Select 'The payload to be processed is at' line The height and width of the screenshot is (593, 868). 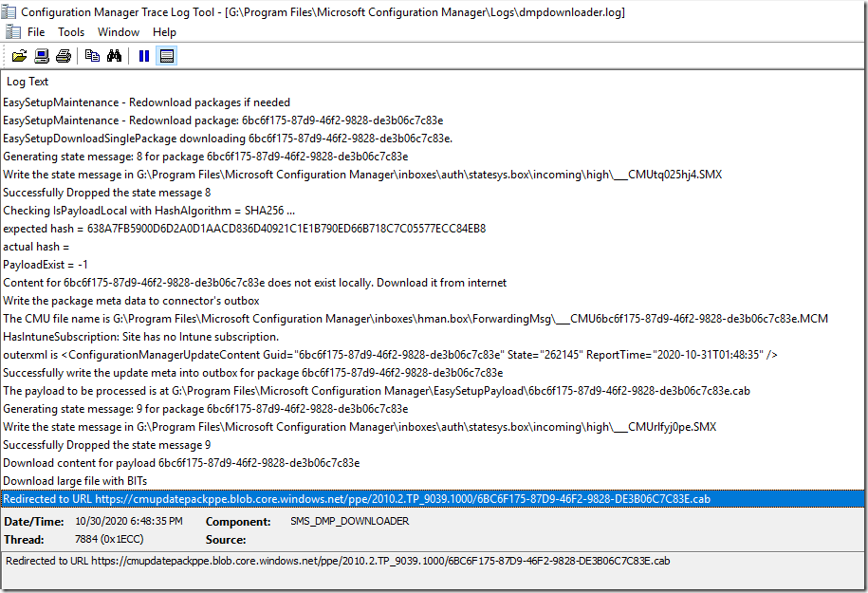pyautogui.click(x=434, y=391)
